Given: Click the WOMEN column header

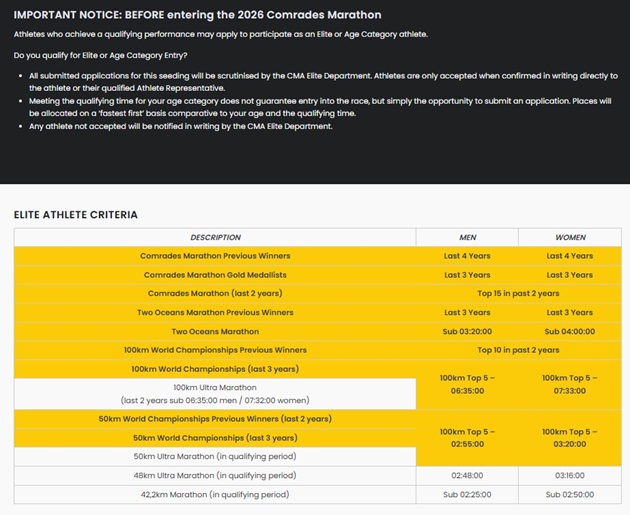Looking at the screenshot, I should point(570,237).
